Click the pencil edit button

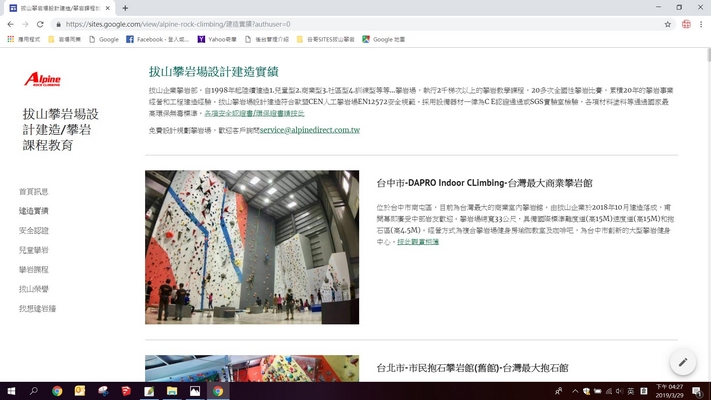pyautogui.click(x=683, y=362)
